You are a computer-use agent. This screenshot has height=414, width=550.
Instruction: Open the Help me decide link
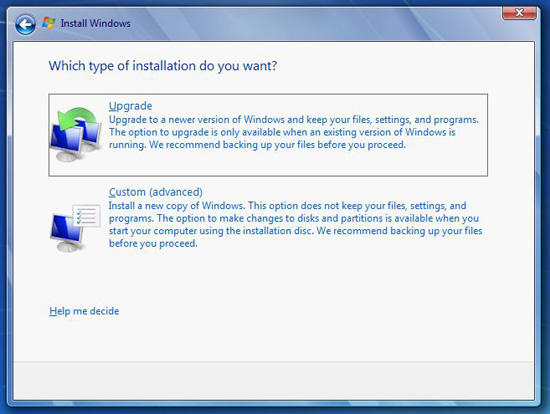click(84, 311)
